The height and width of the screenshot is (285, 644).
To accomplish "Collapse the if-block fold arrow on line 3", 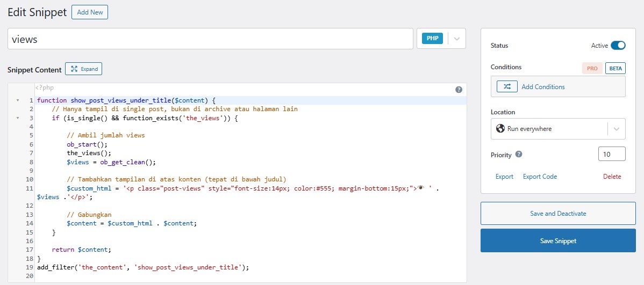I will coord(17,118).
